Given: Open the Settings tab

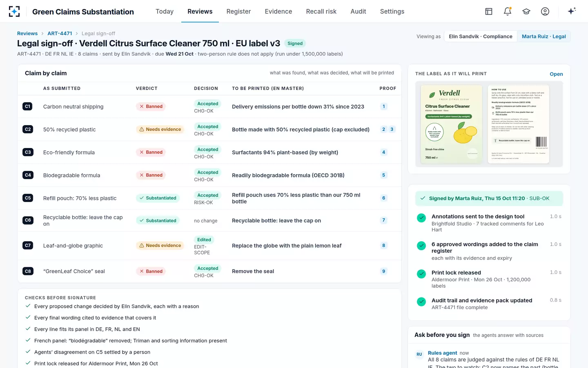Looking at the screenshot, I should click(x=392, y=11).
